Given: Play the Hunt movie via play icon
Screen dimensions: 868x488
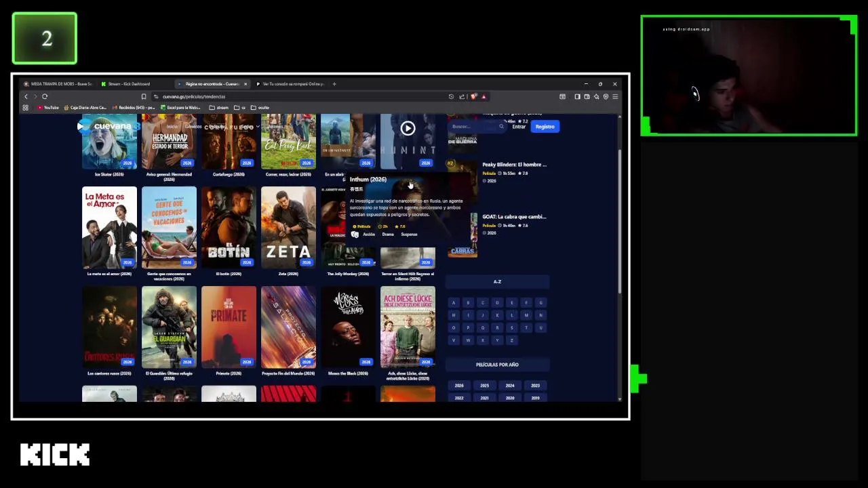Looking at the screenshot, I should click(x=408, y=128).
